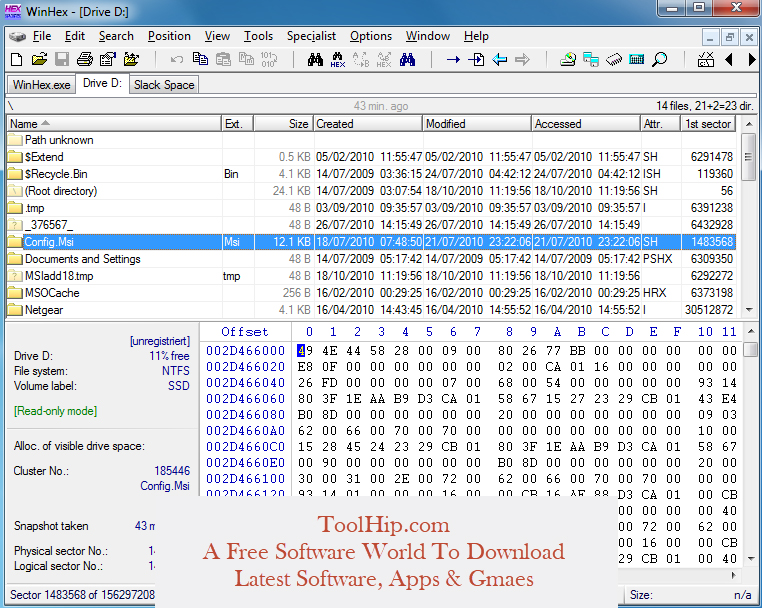Sort the list by Name column header

click(x=114, y=124)
